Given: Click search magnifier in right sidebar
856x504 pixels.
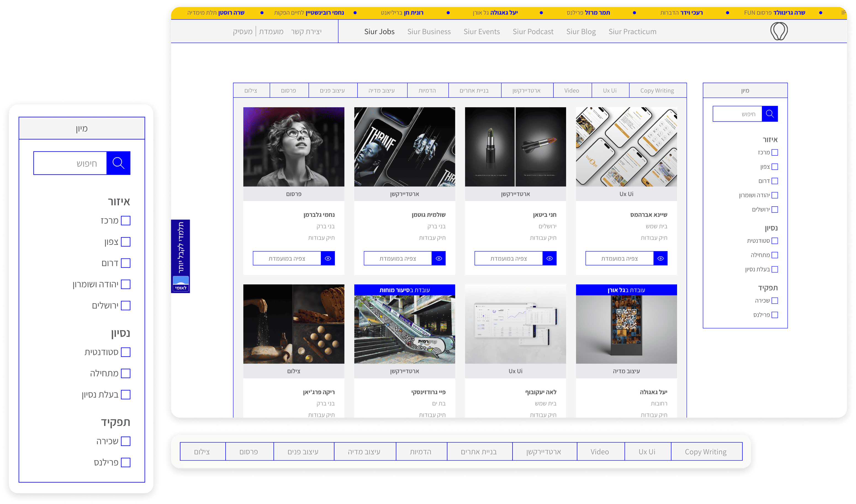Looking at the screenshot, I should click(769, 114).
